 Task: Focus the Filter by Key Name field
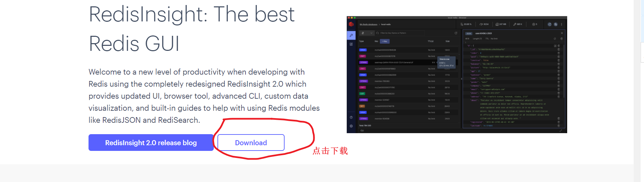[x=400, y=33]
